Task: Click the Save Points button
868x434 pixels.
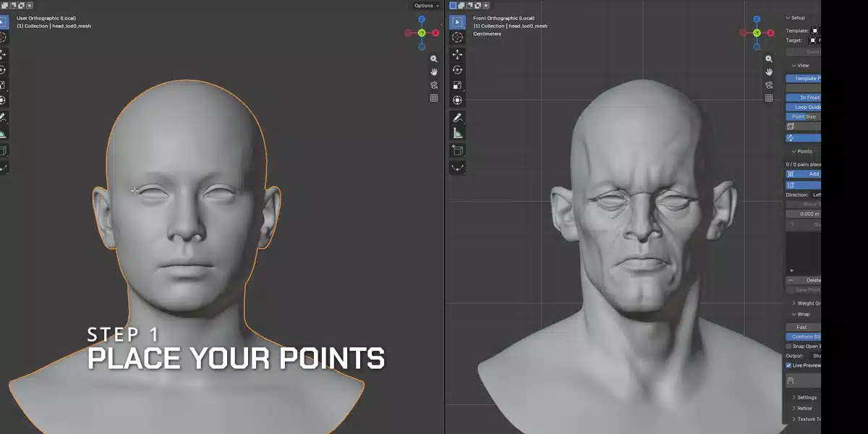Action: pyautogui.click(x=804, y=289)
